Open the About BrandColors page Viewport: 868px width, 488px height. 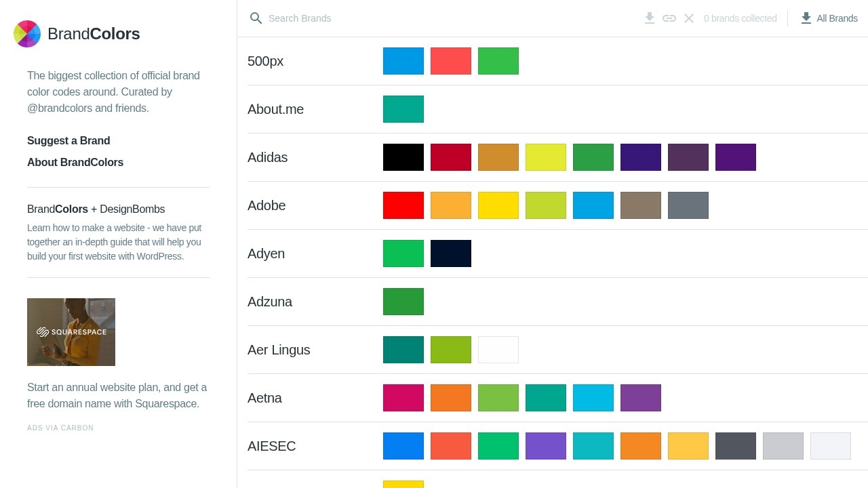pyautogui.click(x=75, y=163)
